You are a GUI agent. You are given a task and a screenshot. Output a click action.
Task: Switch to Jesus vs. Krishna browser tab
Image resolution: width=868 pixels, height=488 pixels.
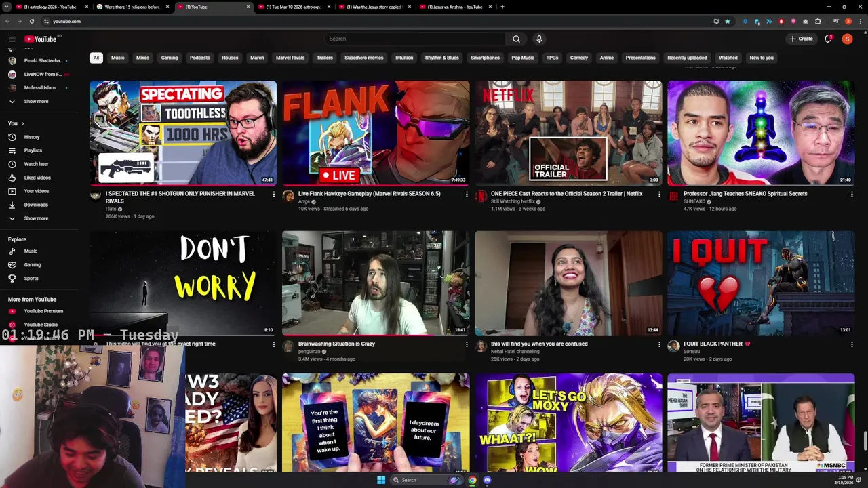455,7
